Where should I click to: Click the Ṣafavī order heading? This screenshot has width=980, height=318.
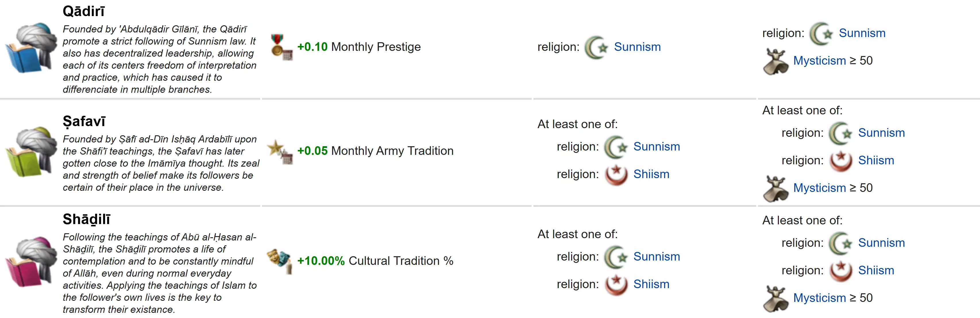point(84,121)
